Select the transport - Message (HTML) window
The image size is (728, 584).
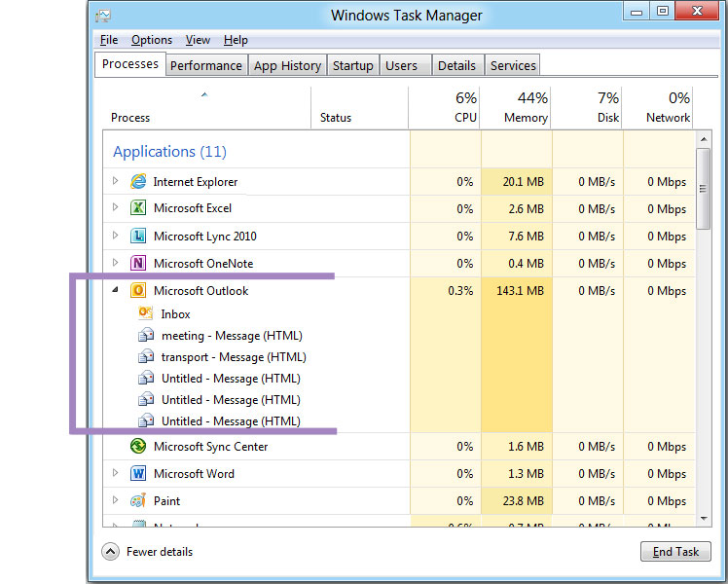point(233,357)
